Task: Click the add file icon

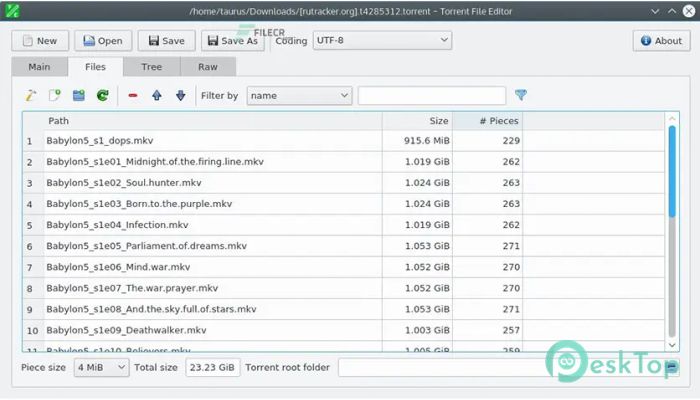Action: point(54,95)
